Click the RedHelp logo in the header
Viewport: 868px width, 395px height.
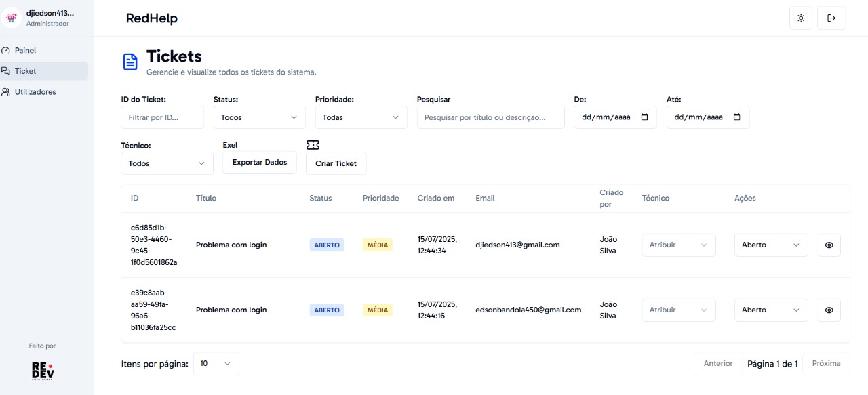(151, 18)
